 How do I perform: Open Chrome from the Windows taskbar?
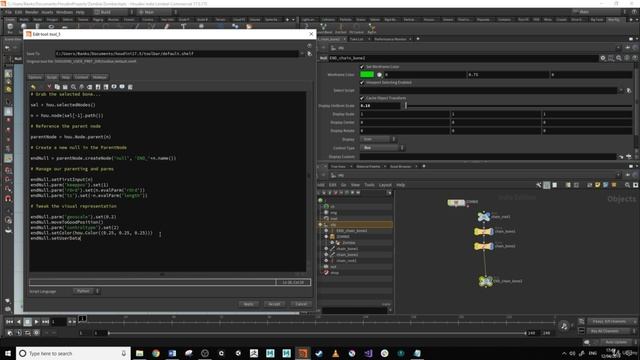tap(156, 353)
